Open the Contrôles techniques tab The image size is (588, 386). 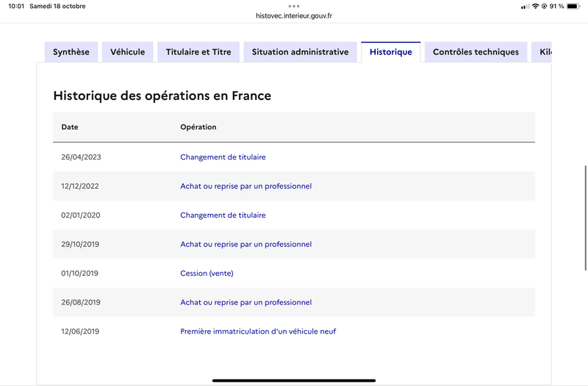[476, 52]
